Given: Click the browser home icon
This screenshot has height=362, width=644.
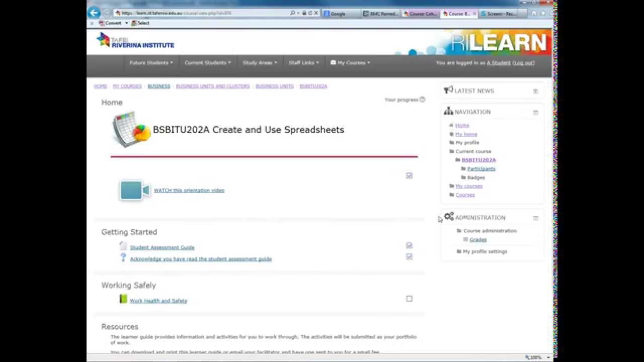Looking at the screenshot, I should click(534, 14).
